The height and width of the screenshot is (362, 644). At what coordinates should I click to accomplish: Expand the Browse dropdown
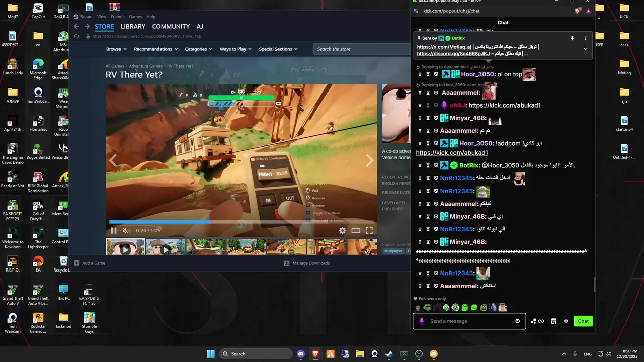pyautogui.click(x=116, y=49)
